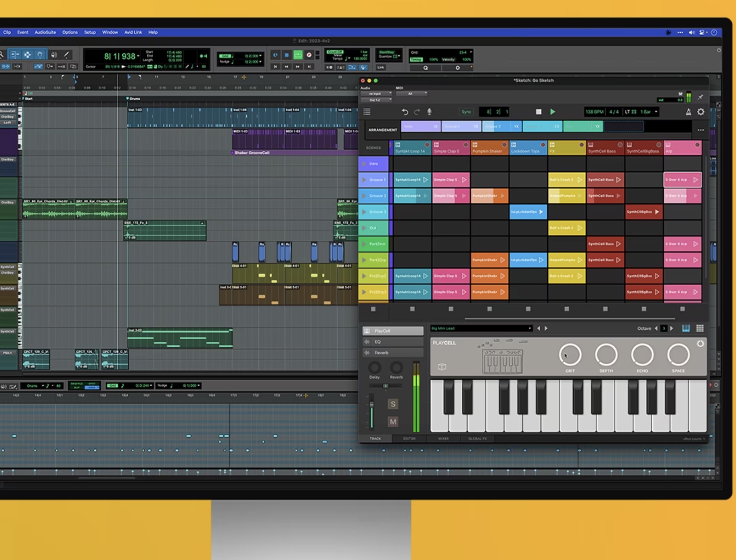Toggle the Sync button
The image size is (736, 560).
click(466, 112)
